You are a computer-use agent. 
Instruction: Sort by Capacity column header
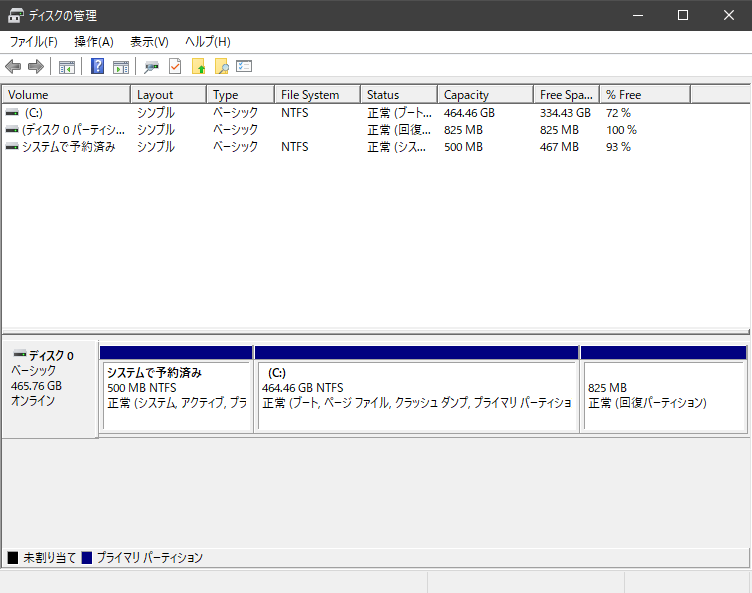[485, 95]
